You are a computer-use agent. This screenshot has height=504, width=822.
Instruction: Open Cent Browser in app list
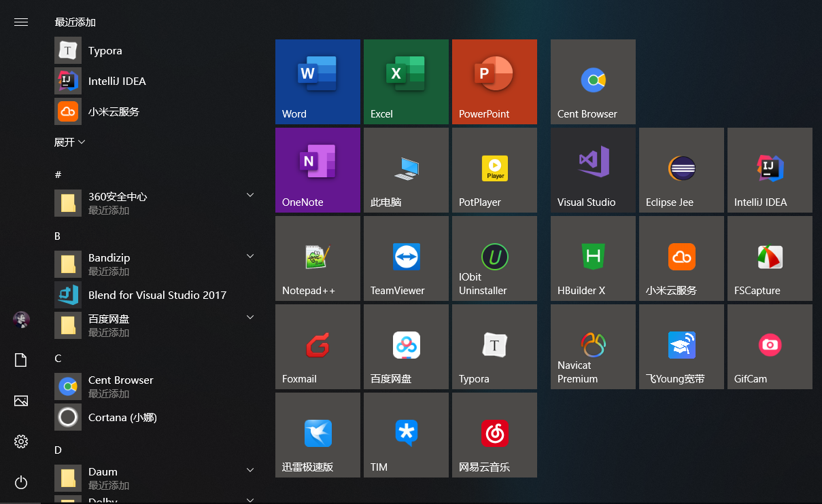click(156, 386)
